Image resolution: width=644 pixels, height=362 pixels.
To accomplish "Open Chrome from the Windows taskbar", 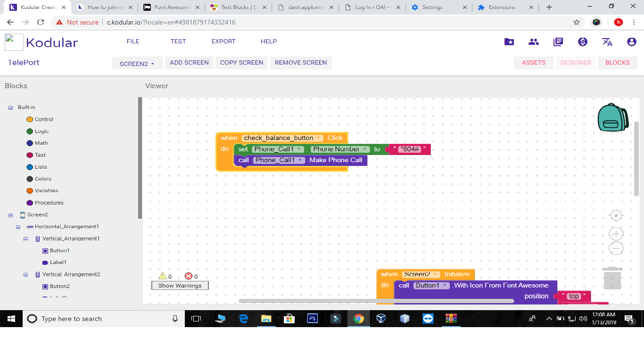I will tap(359, 319).
